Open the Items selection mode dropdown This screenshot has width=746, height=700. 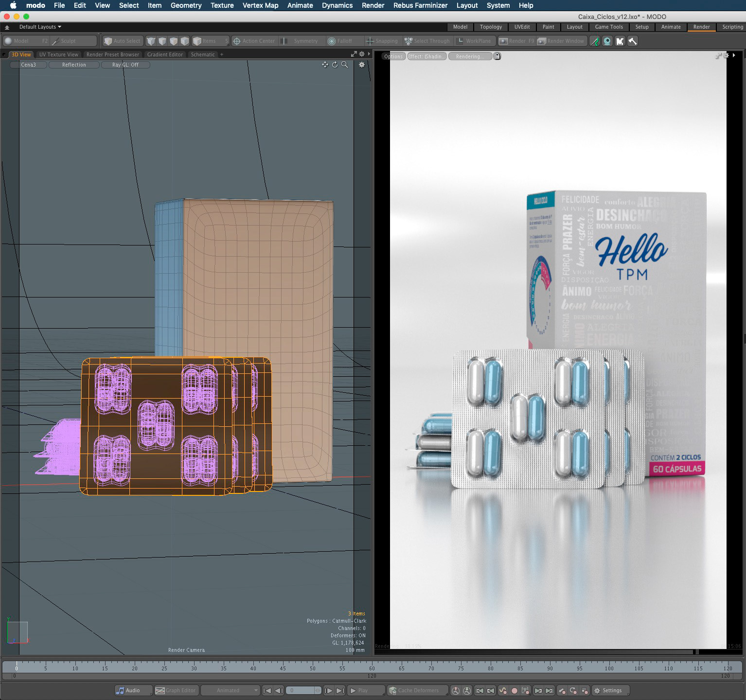click(x=210, y=41)
